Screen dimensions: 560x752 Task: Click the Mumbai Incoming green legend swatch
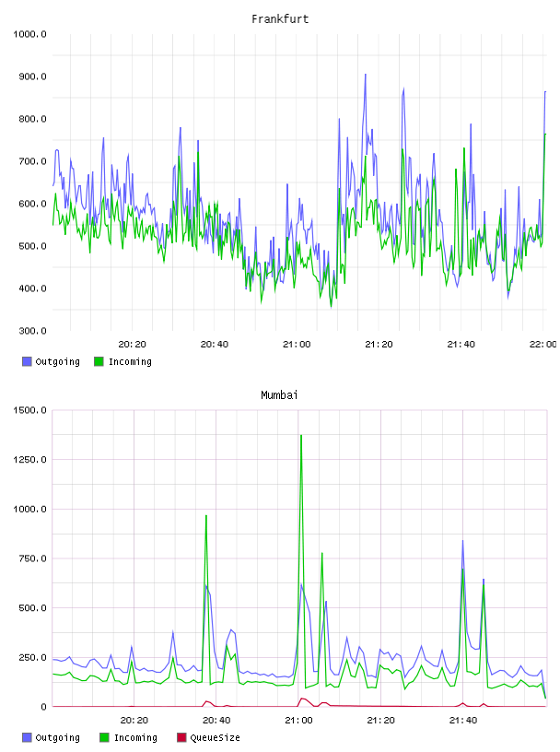(104, 737)
